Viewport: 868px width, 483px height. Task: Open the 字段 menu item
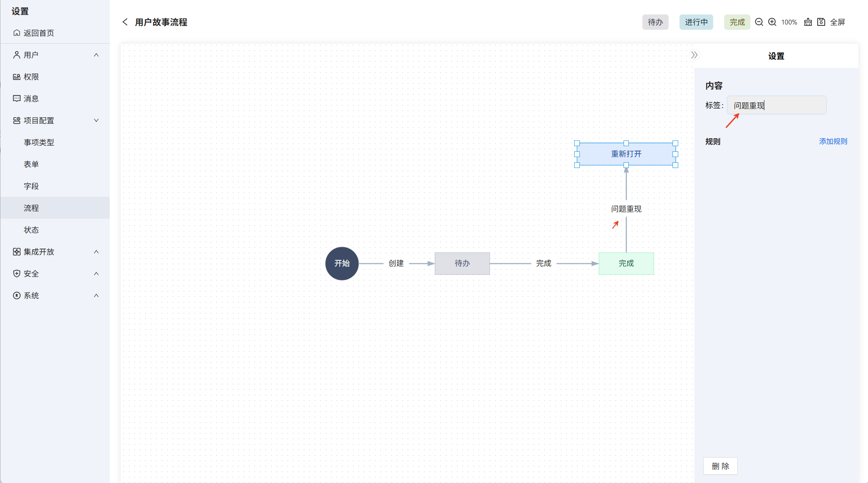tap(31, 186)
